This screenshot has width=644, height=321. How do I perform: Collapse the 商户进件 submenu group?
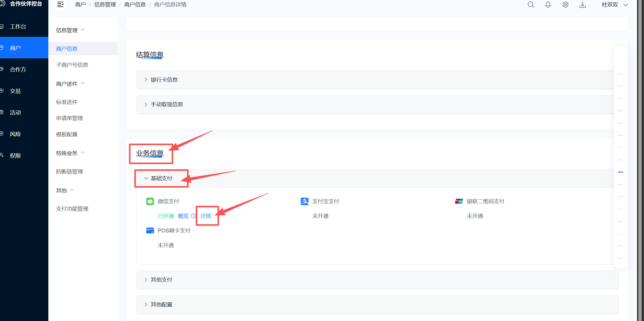[70, 84]
